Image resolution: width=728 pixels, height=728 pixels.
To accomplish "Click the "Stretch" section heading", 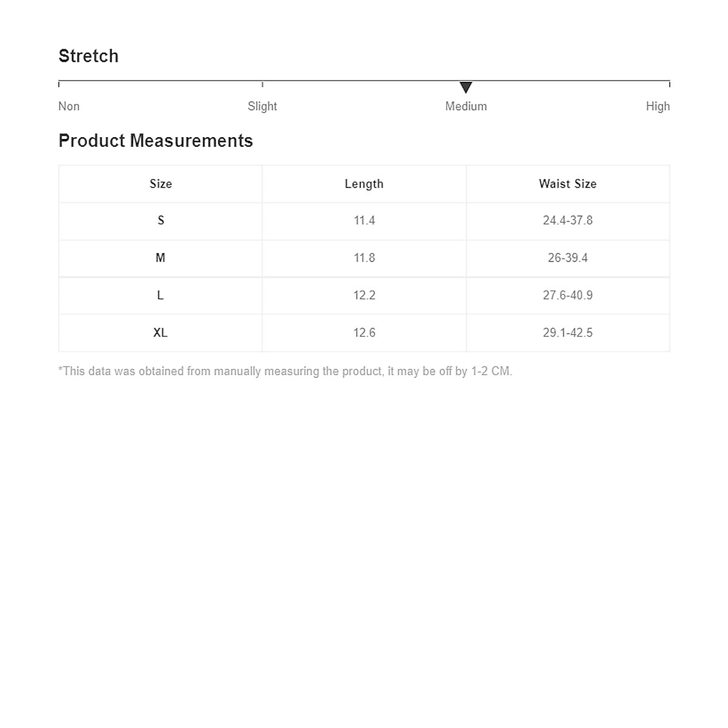I will 89,56.
